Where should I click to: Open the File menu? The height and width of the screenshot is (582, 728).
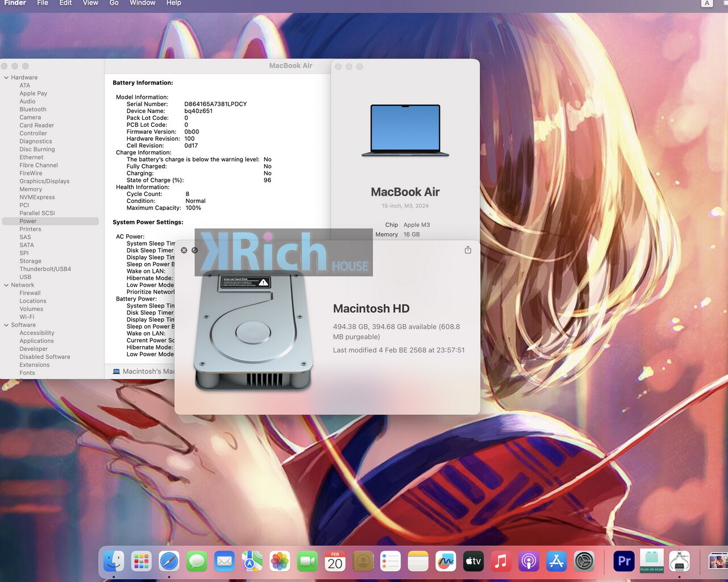click(x=43, y=3)
